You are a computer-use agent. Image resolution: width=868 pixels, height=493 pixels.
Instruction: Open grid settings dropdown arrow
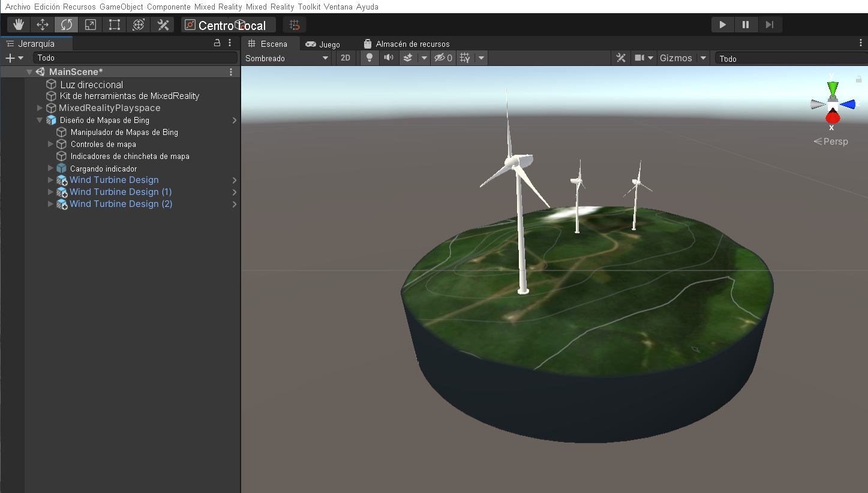[x=481, y=58]
